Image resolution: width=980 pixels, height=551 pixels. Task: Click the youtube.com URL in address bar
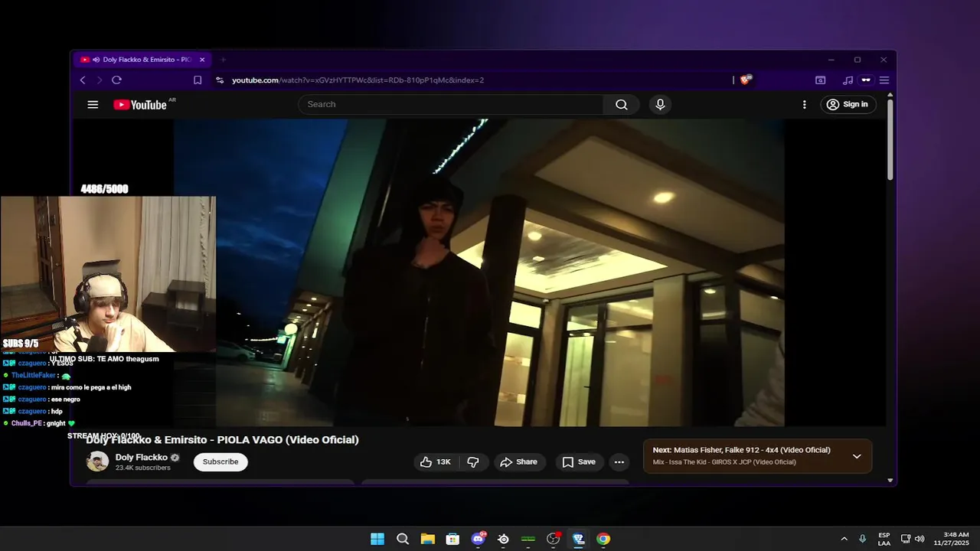pos(358,80)
